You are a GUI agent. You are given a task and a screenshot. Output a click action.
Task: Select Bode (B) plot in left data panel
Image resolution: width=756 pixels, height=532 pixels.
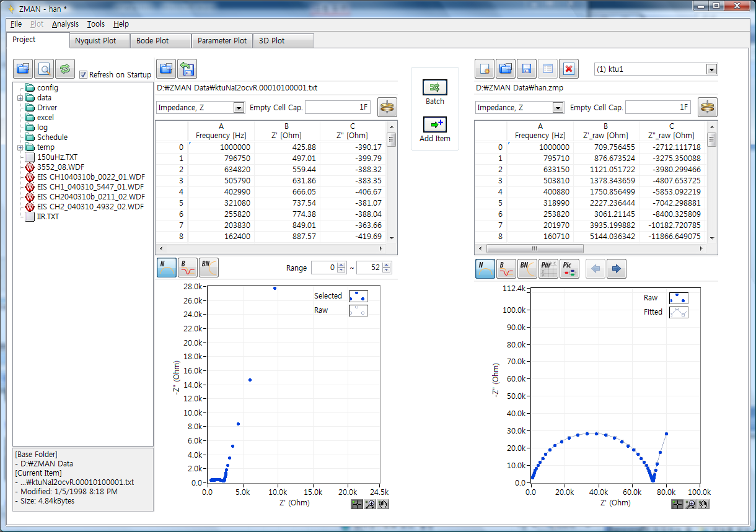[187, 268]
